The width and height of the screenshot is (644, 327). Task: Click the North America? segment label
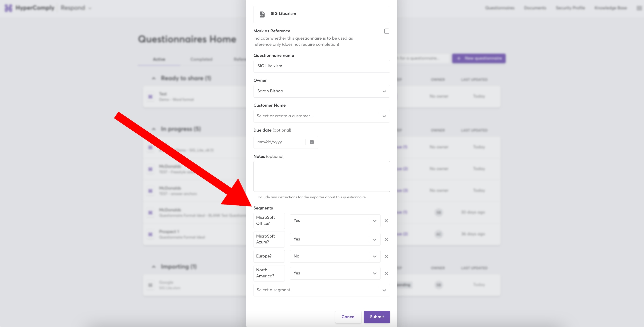[269, 273]
